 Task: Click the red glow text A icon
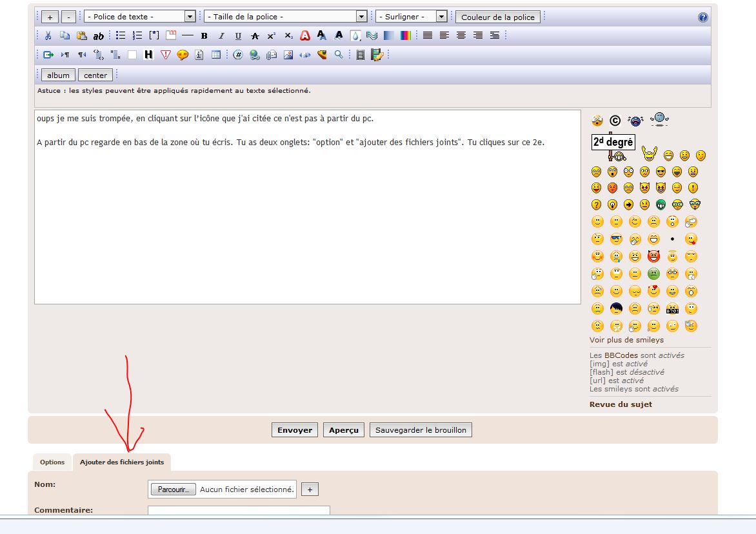[x=305, y=35]
